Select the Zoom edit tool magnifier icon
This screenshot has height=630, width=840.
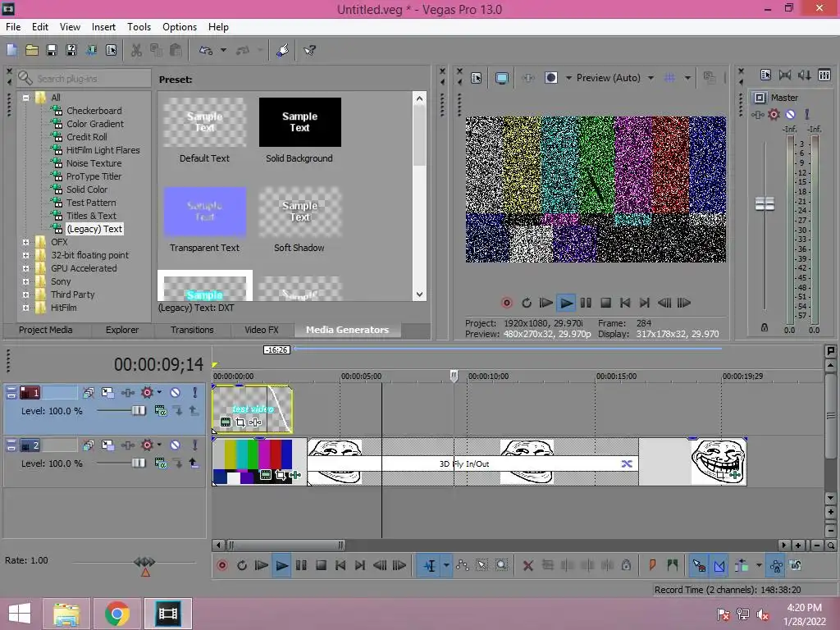pyautogui.click(x=501, y=565)
